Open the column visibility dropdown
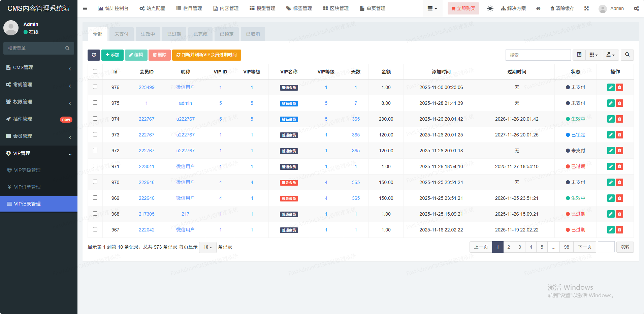The height and width of the screenshot is (314, 644). [x=593, y=55]
